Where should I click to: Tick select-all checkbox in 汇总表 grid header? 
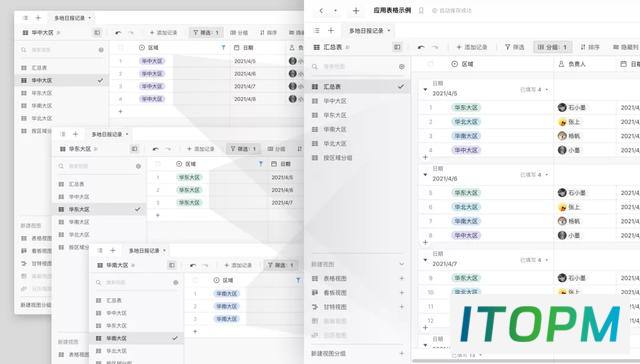[430, 64]
